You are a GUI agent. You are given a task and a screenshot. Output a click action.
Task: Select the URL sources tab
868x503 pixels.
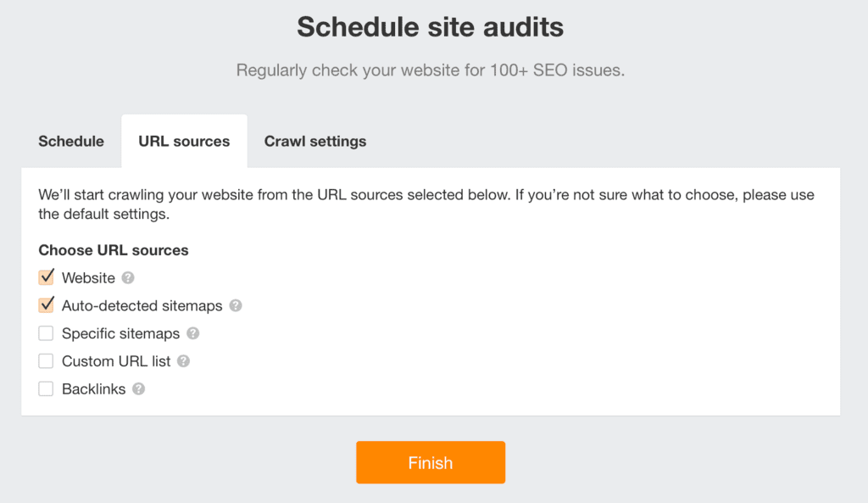pyautogui.click(x=183, y=141)
